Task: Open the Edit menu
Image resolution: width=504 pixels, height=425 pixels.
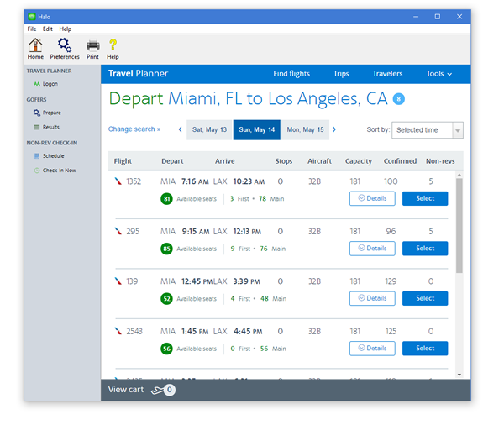Action: click(48, 29)
